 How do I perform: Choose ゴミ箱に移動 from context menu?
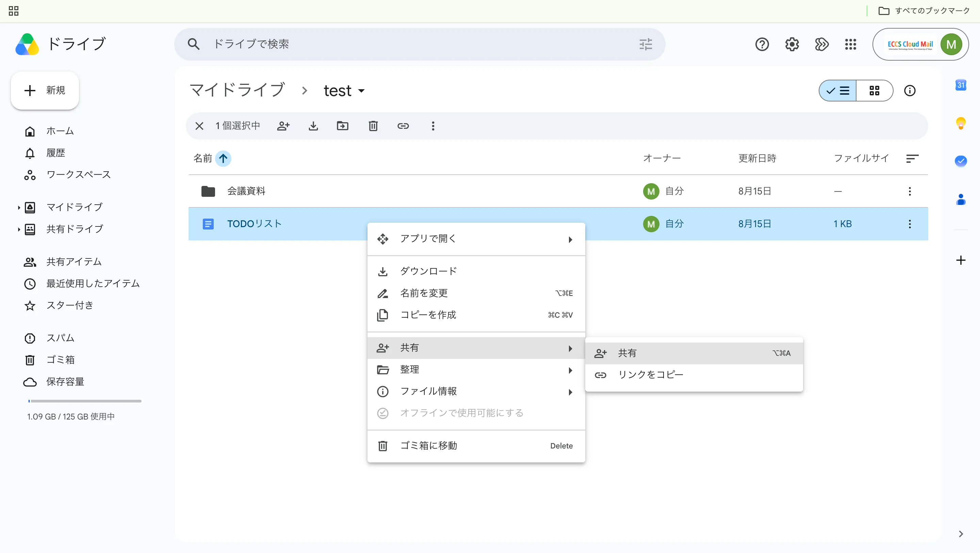point(476,446)
